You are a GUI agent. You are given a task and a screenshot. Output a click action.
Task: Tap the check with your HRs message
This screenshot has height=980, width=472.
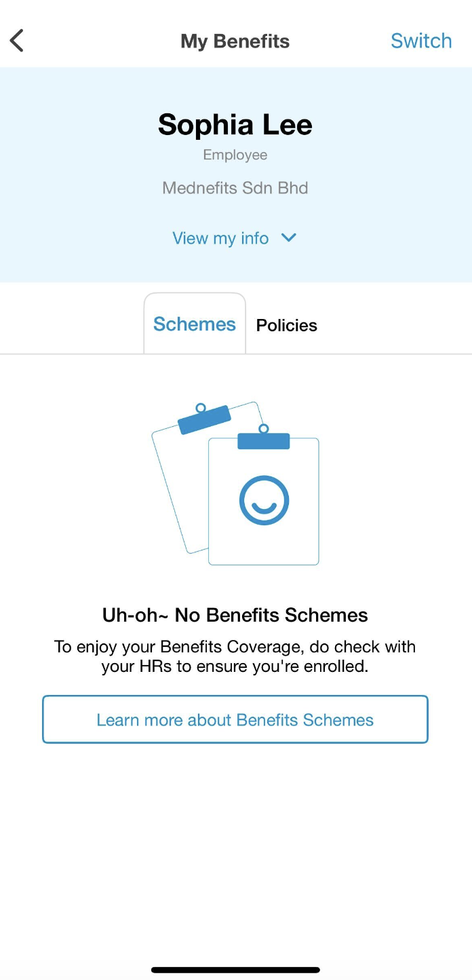tap(235, 656)
